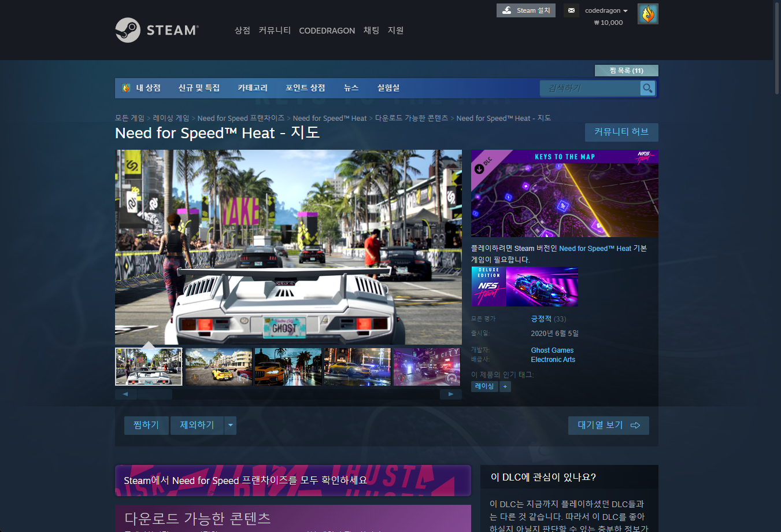Click the 긍정적 review summary
The height and width of the screenshot is (532, 781).
click(541, 319)
